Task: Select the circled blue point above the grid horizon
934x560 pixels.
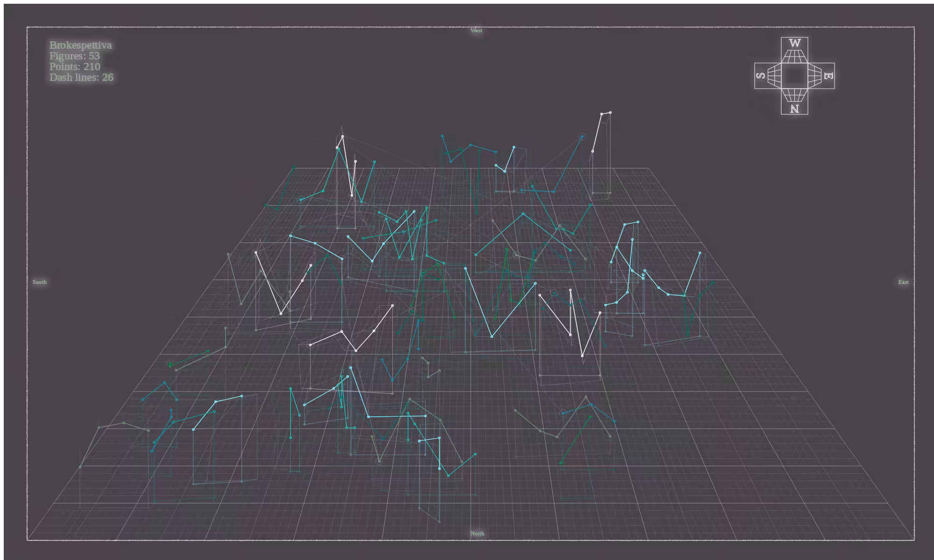Action: (x=582, y=137)
